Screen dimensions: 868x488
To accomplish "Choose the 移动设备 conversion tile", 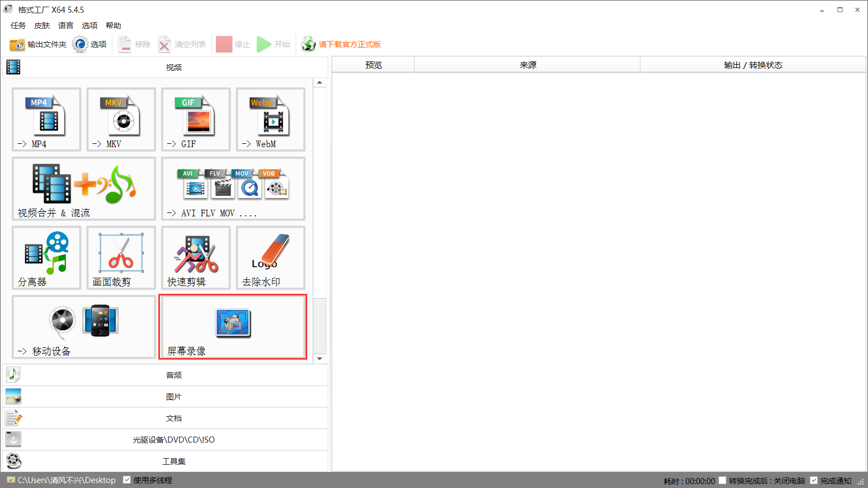I will click(x=84, y=327).
